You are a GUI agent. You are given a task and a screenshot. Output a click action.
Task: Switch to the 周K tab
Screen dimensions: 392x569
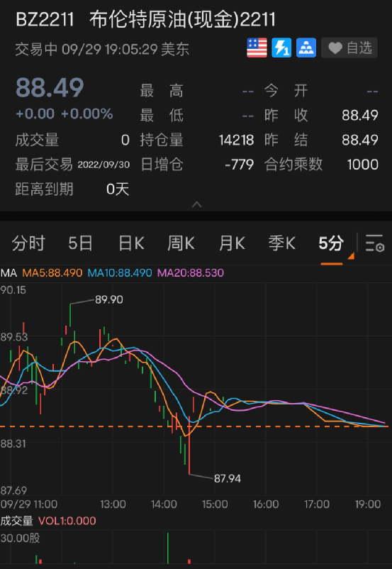[x=181, y=243]
